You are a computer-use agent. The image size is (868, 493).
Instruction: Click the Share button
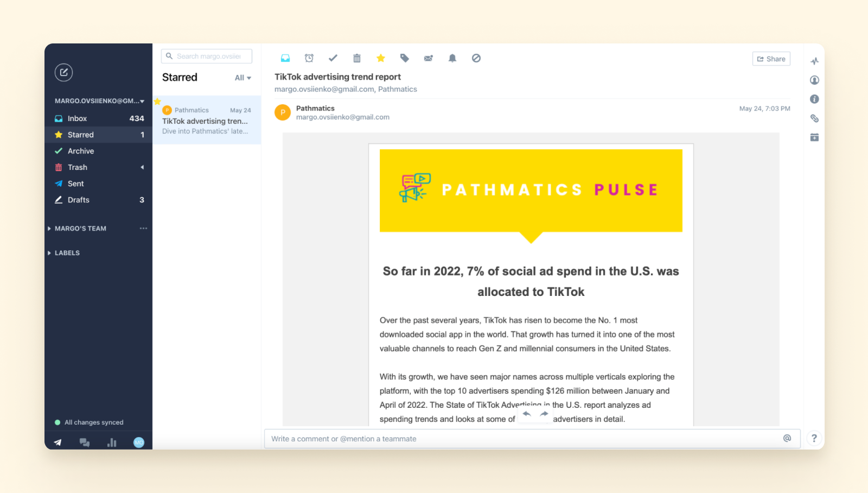(x=771, y=59)
